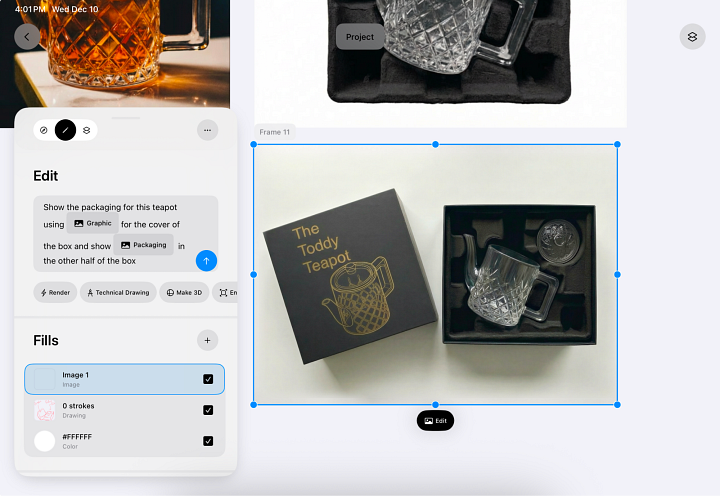This screenshot has width=720, height=496.
Task: Click the Make 3D action
Action: click(x=184, y=293)
